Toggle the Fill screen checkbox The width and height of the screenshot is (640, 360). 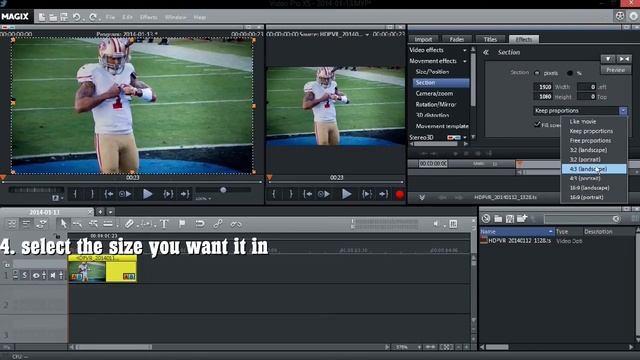coord(537,124)
